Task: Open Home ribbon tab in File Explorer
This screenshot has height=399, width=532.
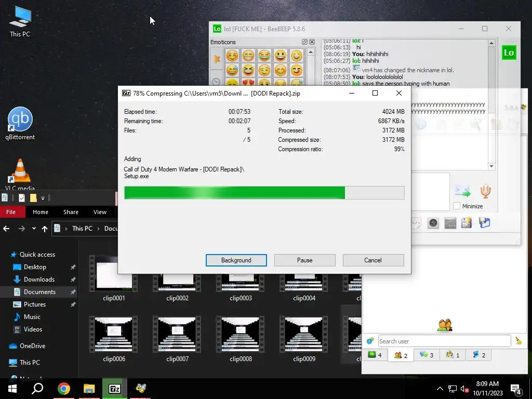Action: (x=41, y=212)
